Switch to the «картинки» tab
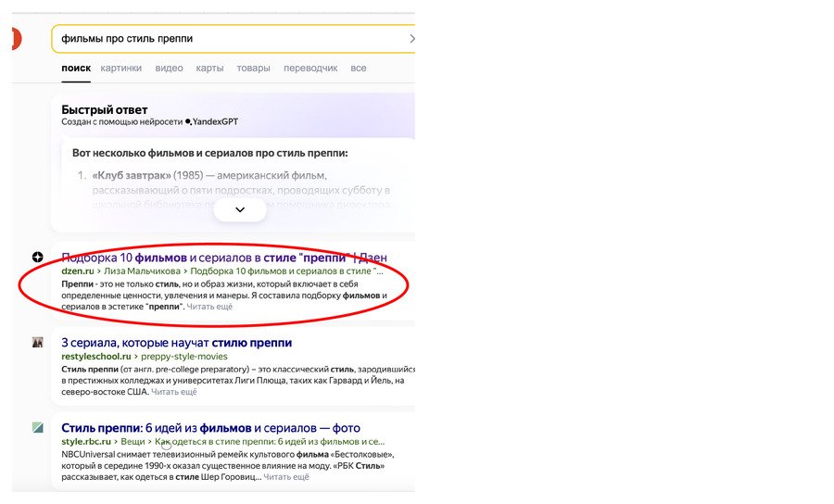Screen dimensions: 834x504 (121, 68)
